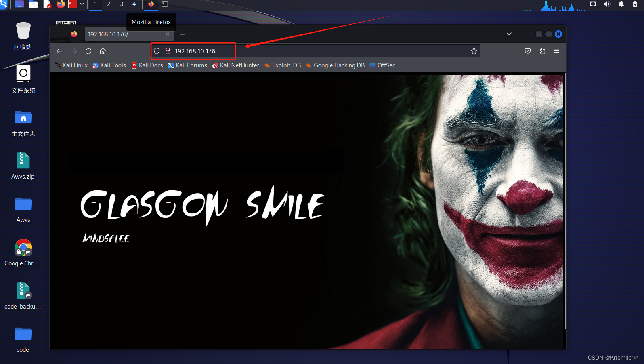Go to the Firefox home page

point(103,51)
